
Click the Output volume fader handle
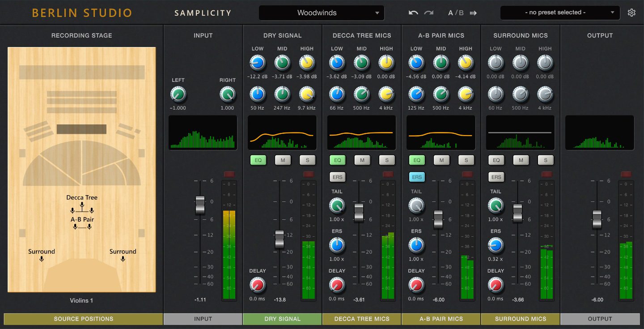597,219
